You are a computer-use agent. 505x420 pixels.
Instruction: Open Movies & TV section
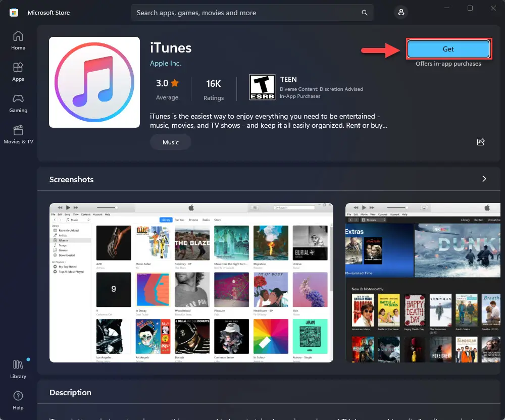point(18,134)
